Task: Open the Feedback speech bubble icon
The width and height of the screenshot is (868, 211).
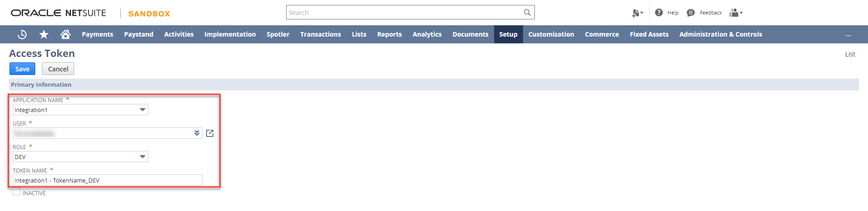Action: tap(690, 13)
